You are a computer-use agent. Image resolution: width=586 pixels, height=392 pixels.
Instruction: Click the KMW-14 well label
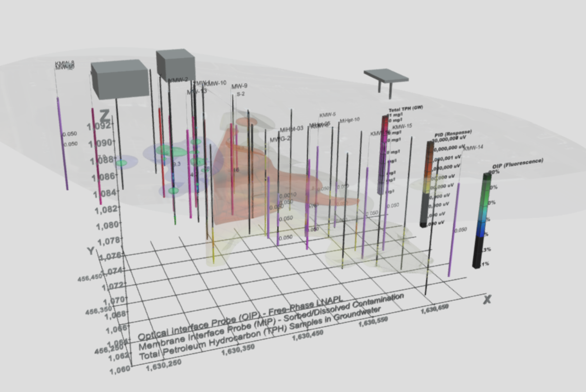click(x=473, y=148)
